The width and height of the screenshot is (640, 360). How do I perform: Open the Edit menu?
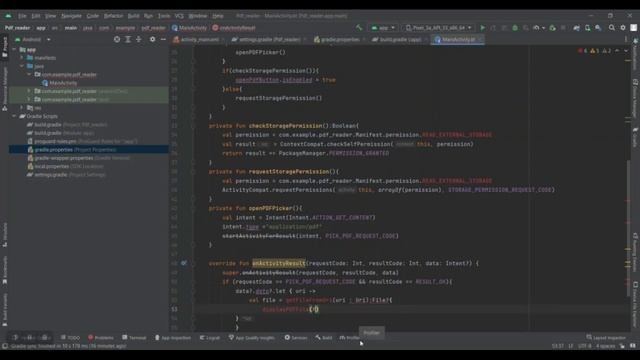pos(36,16)
